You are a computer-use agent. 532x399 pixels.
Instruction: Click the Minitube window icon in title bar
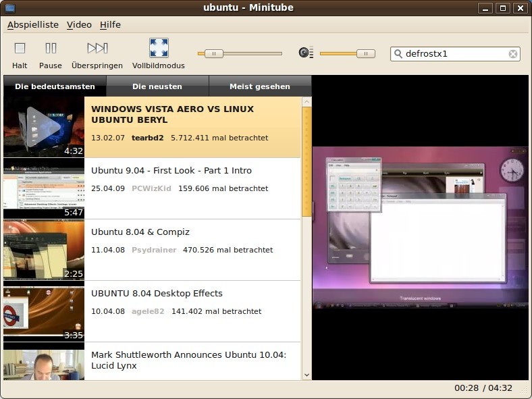(x=10, y=8)
